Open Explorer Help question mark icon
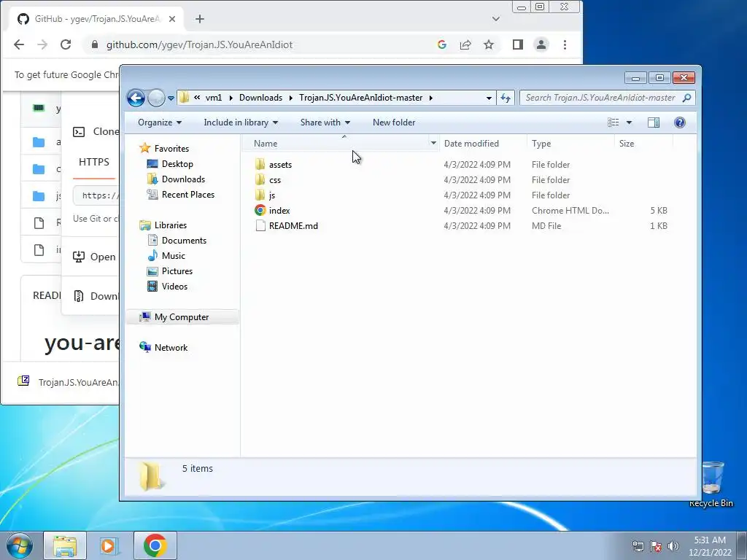 point(680,122)
